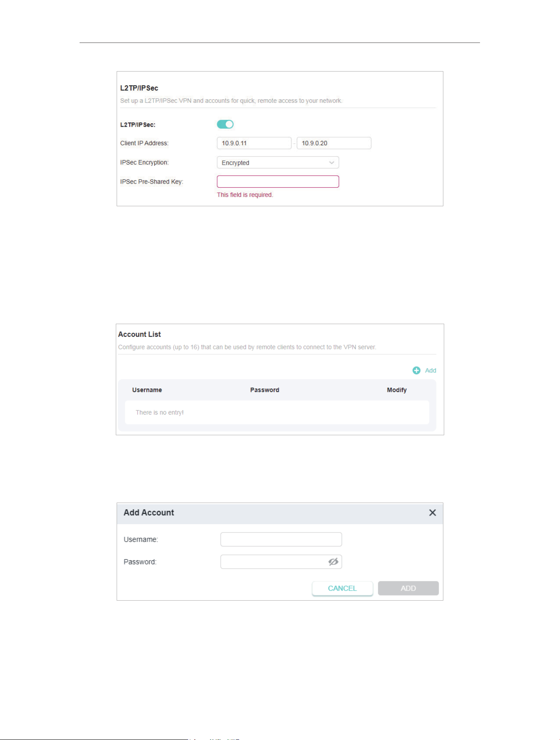The image size is (560, 740).
Task: Click the IPSec Encryption chevron arrow
Action: [332, 162]
